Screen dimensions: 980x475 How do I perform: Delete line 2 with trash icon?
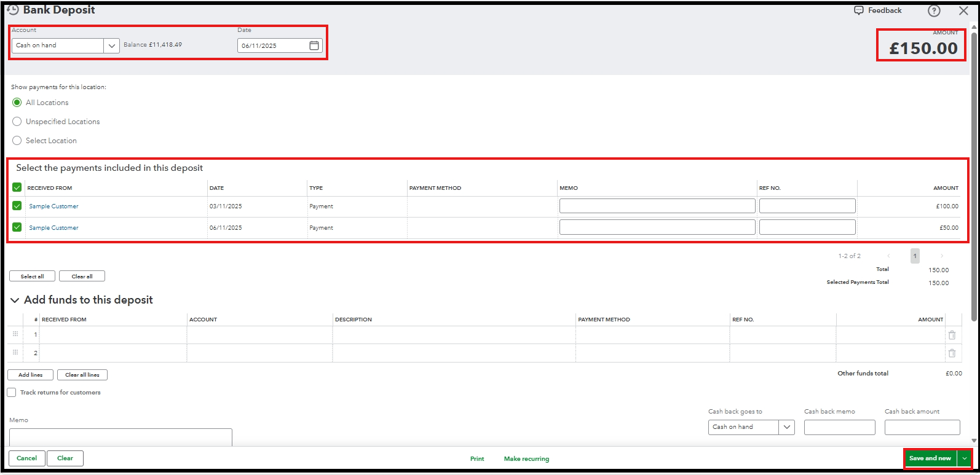(952, 353)
